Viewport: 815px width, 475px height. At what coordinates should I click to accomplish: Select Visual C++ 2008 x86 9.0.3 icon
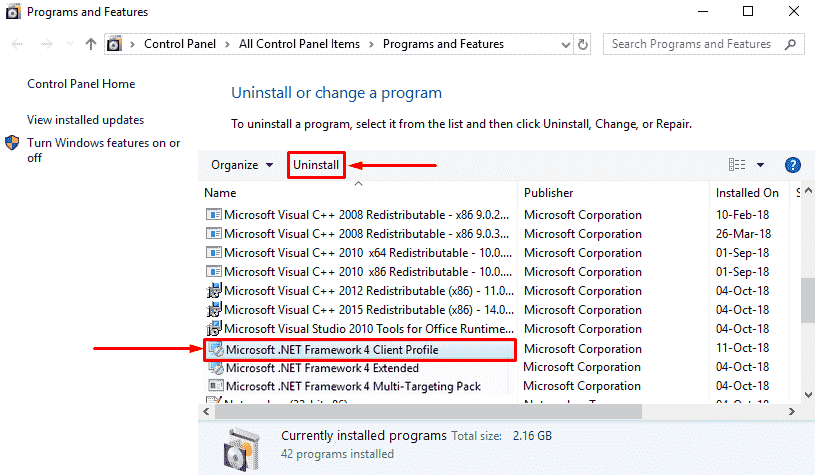[x=214, y=233]
